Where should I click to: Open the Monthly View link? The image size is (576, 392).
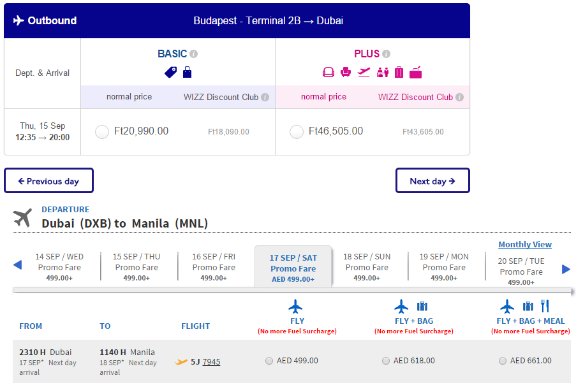point(525,245)
